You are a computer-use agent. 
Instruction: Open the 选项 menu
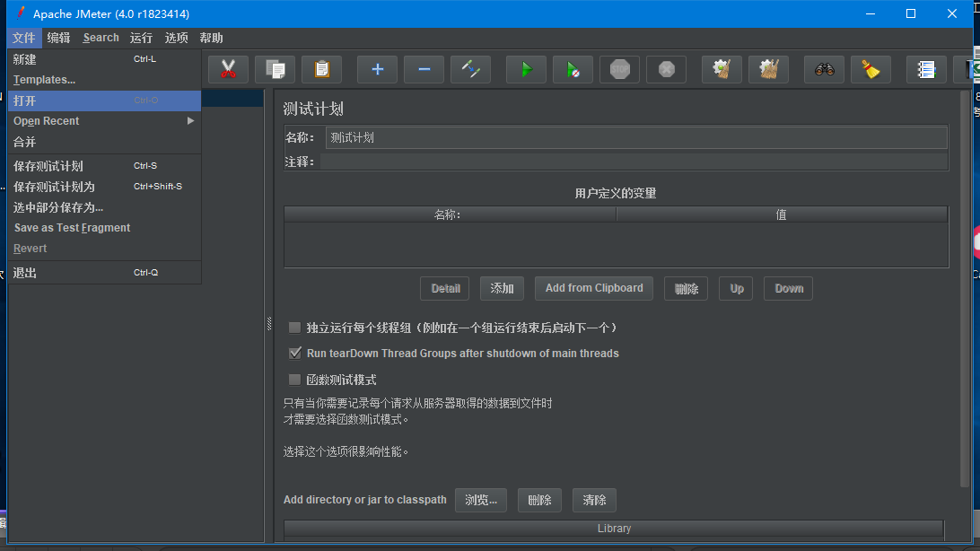point(176,38)
